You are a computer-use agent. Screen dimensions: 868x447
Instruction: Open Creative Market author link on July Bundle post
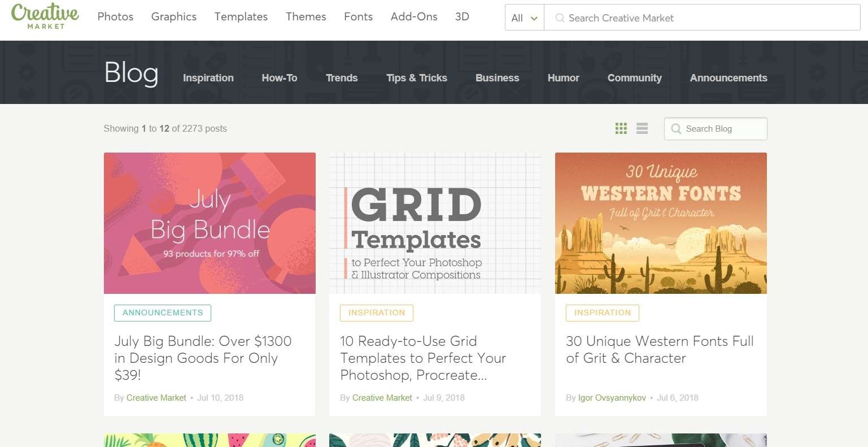(156, 398)
